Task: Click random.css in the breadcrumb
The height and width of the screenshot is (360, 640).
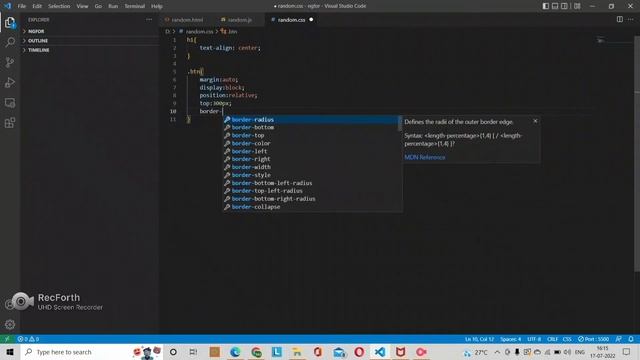Action: (199, 31)
